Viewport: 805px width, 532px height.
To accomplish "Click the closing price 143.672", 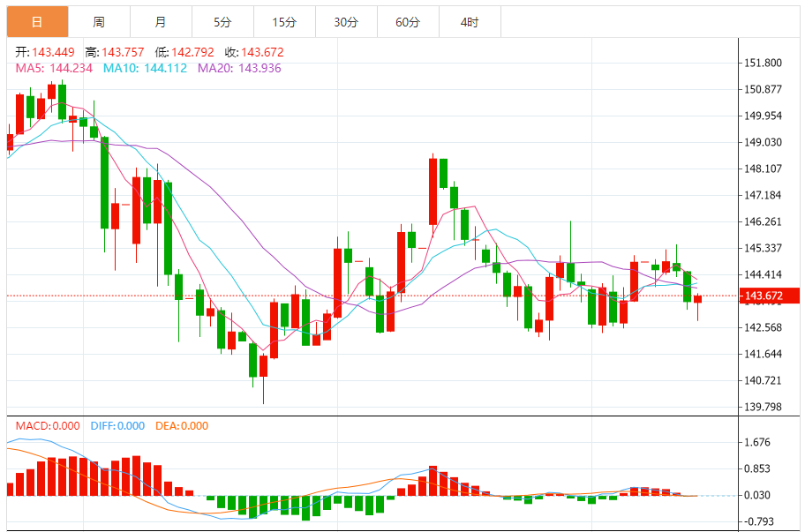I will (x=262, y=52).
